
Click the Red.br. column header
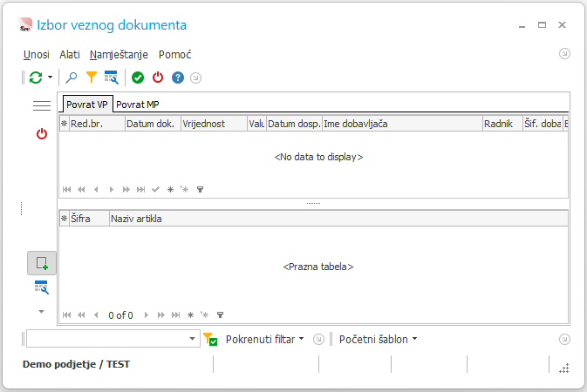pyautogui.click(x=97, y=124)
